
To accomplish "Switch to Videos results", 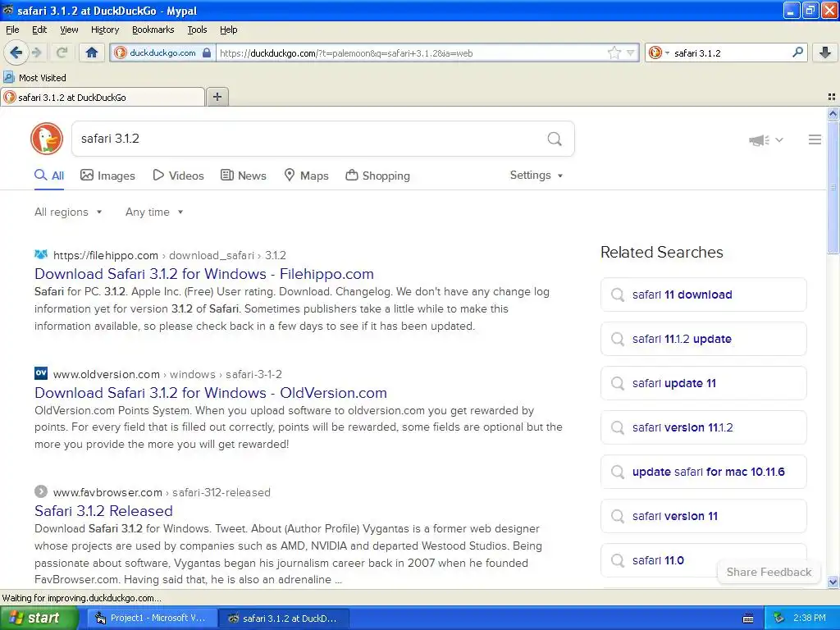I will 178,176.
